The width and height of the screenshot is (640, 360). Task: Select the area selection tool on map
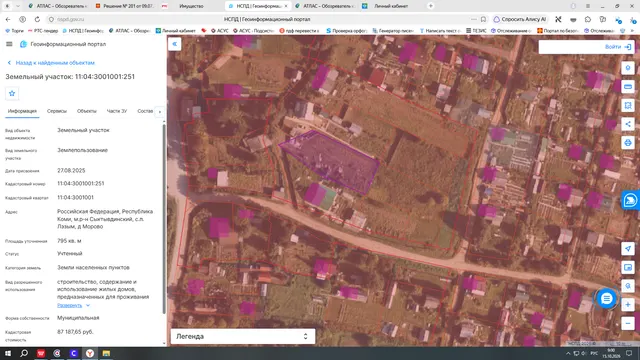click(628, 105)
